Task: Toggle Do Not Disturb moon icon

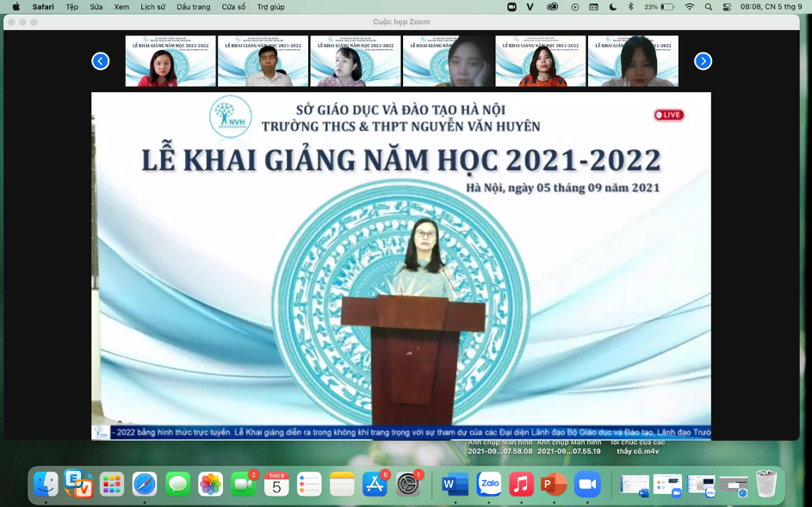Action: 612,7
